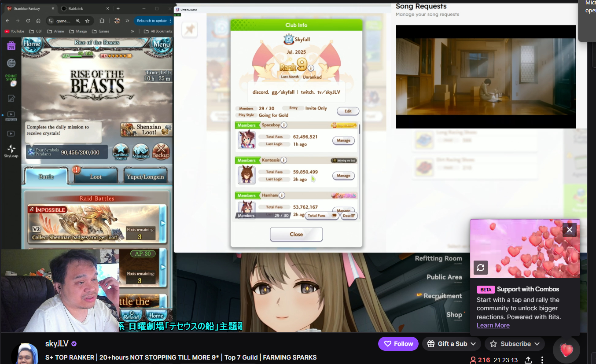Show info for member Kontossis
The height and width of the screenshot is (364, 596).
pos(283,160)
